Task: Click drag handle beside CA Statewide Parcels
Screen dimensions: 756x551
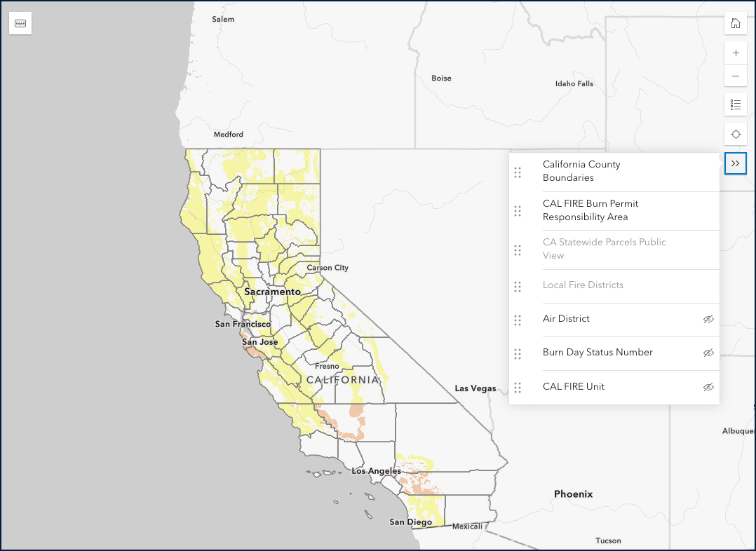Action: pos(518,250)
